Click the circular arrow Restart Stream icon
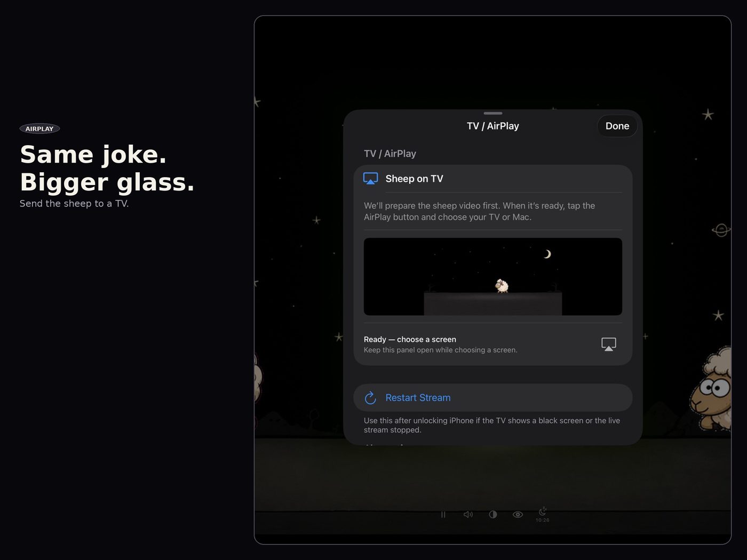 [370, 398]
